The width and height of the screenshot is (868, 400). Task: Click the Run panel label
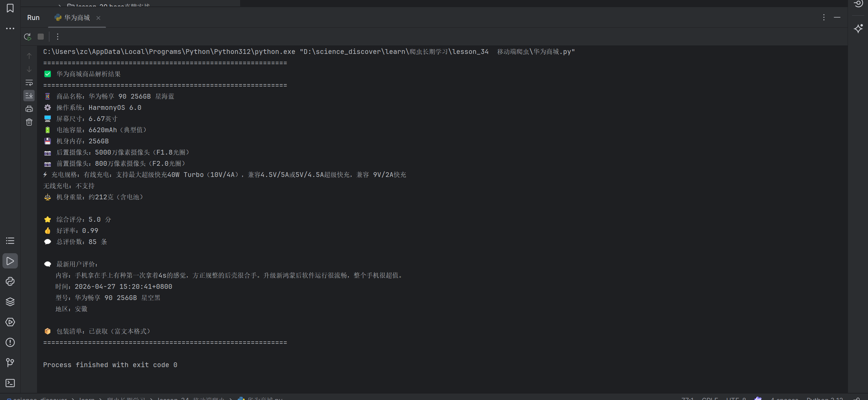[33, 18]
